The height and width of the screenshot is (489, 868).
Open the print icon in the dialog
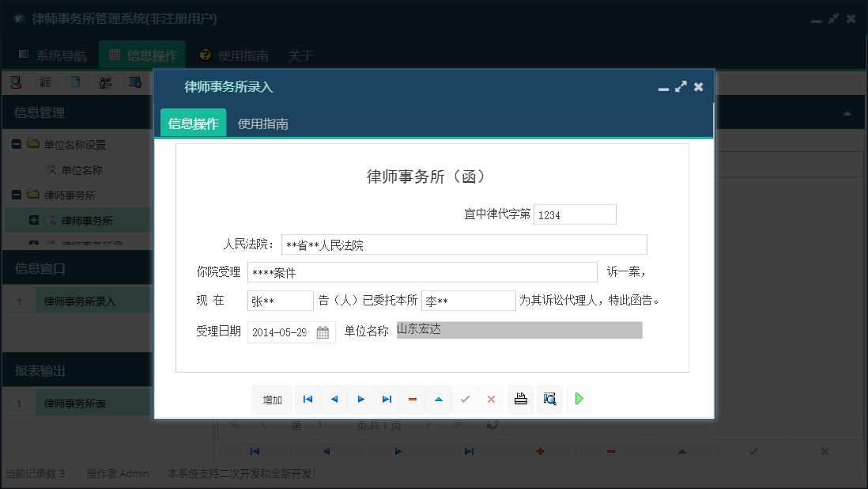[520, 400]
